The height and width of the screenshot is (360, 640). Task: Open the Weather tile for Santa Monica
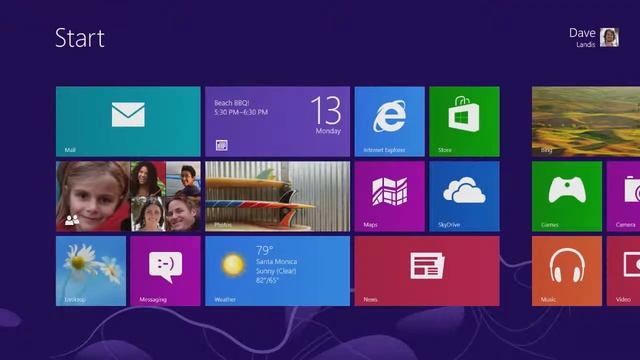click(x=278, y=271)
